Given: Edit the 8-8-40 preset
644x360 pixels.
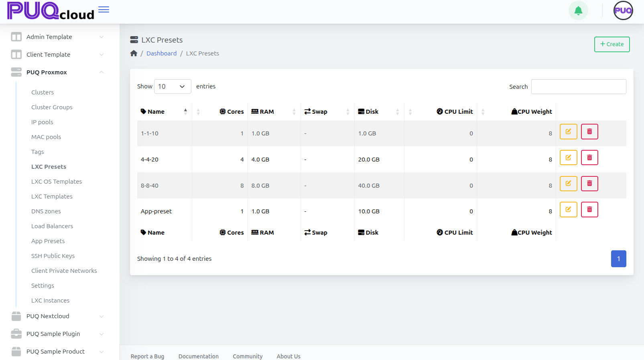Looking at the screenshot, I should point(568,184).
